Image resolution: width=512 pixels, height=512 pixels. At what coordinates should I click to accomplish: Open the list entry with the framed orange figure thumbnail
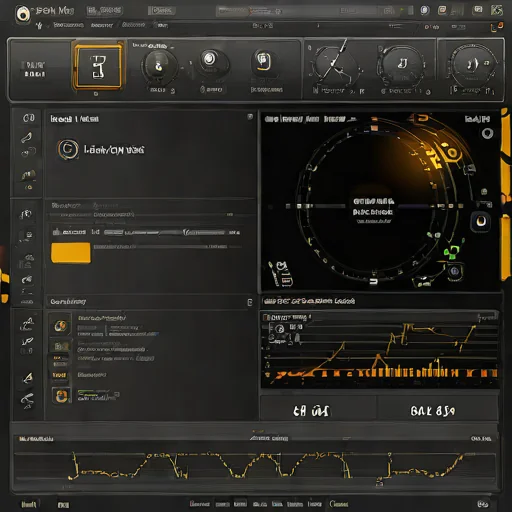61,396
